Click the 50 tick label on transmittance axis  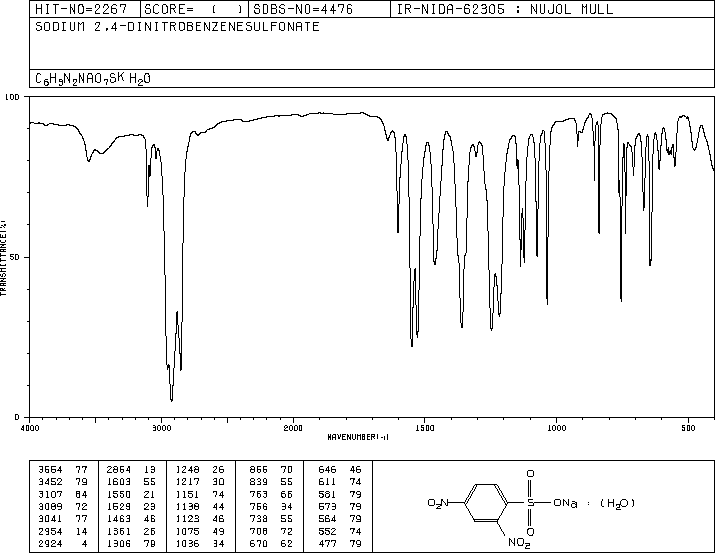pos(15,257)
